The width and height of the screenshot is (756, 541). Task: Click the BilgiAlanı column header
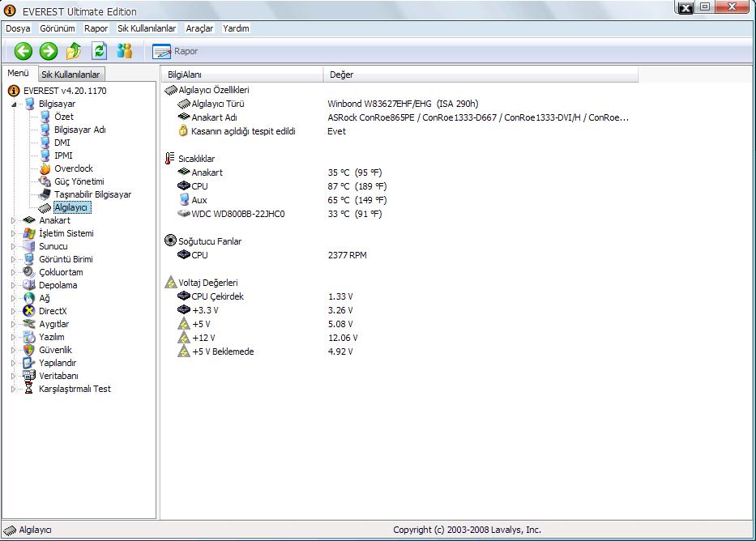[185, 75]
